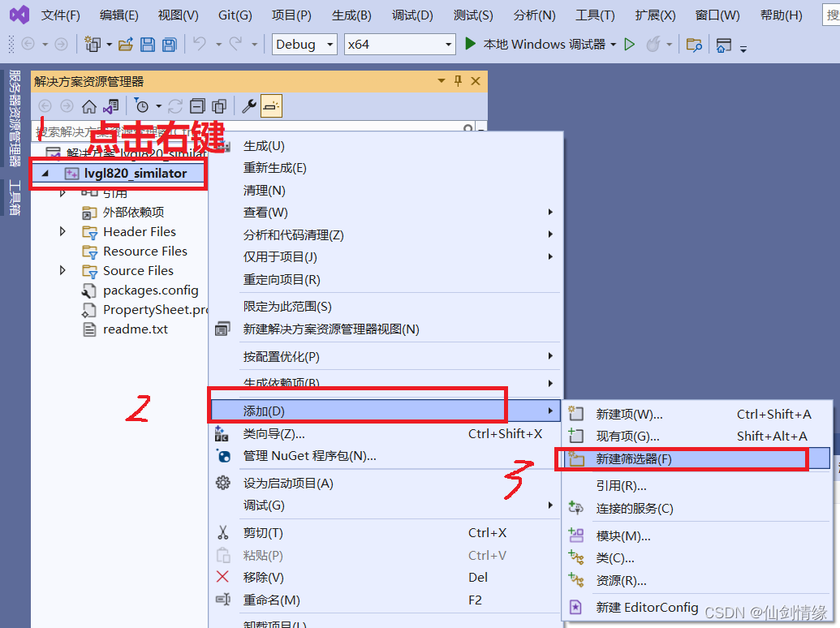Open the 编辑(E) menu
Screen dimensions: 840x628
[x=119, y=15]
